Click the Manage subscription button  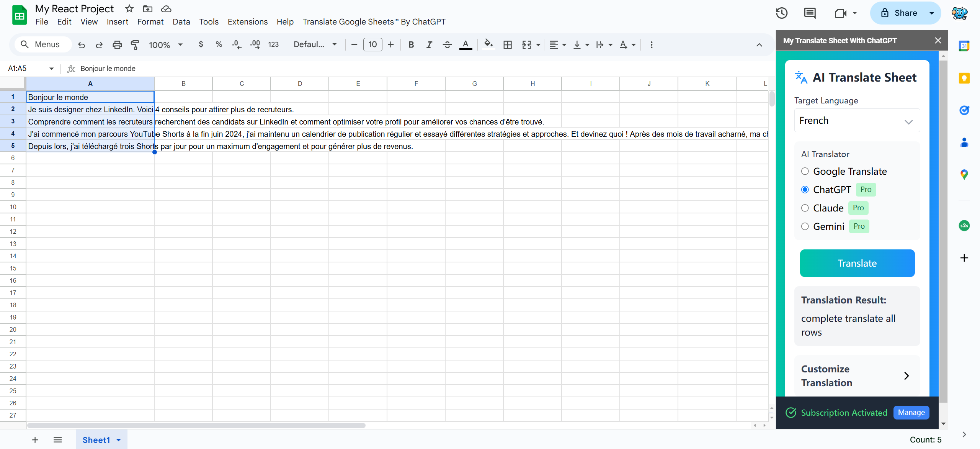pyautogui.click(x=911, y=413)
